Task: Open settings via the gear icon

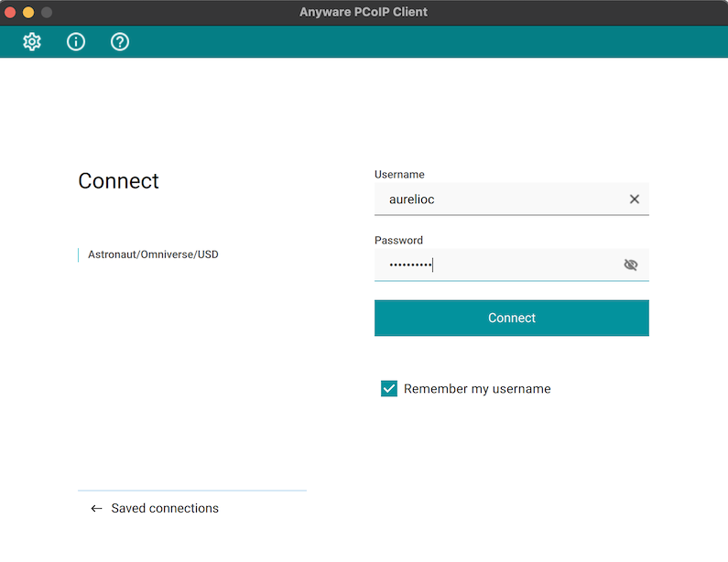Action: tap(32, 41)
